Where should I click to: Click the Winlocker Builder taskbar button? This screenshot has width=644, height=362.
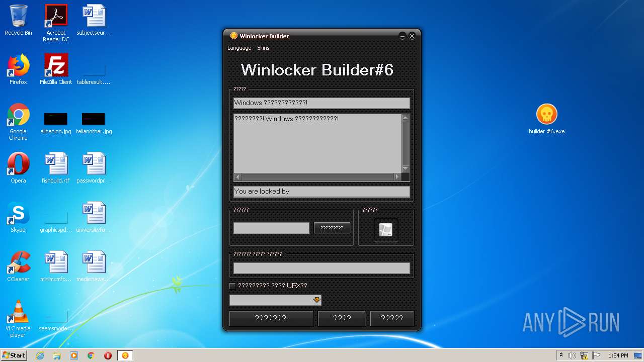(x=125, y=355)
